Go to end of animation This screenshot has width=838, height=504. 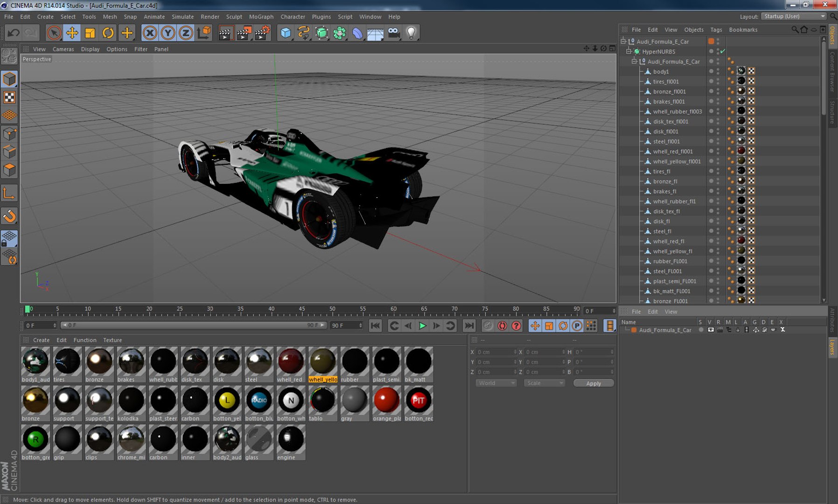tap(469, 326)
